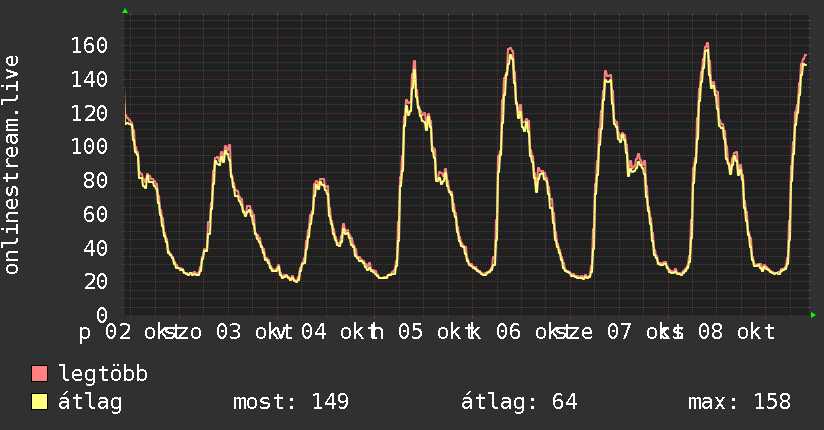Click the 60 y-axis label
824x430 pixels.
[x=96, y=214]
